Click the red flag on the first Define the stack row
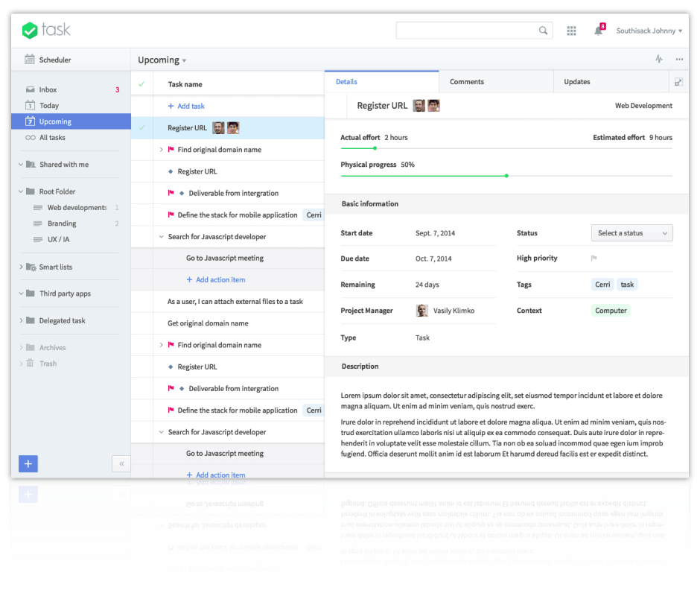Screen dimensions: 700x596 click(x=171, y=215)
